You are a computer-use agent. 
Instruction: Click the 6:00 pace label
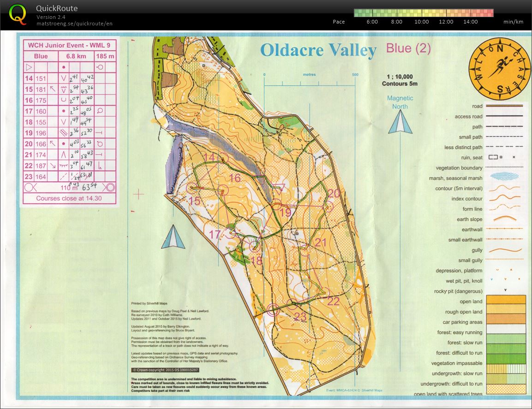(372, 22)
